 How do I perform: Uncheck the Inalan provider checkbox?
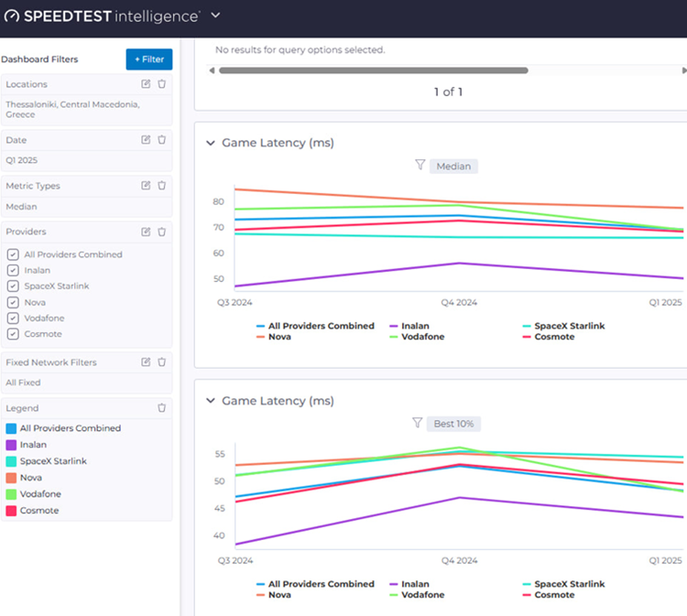coord(12,271)
